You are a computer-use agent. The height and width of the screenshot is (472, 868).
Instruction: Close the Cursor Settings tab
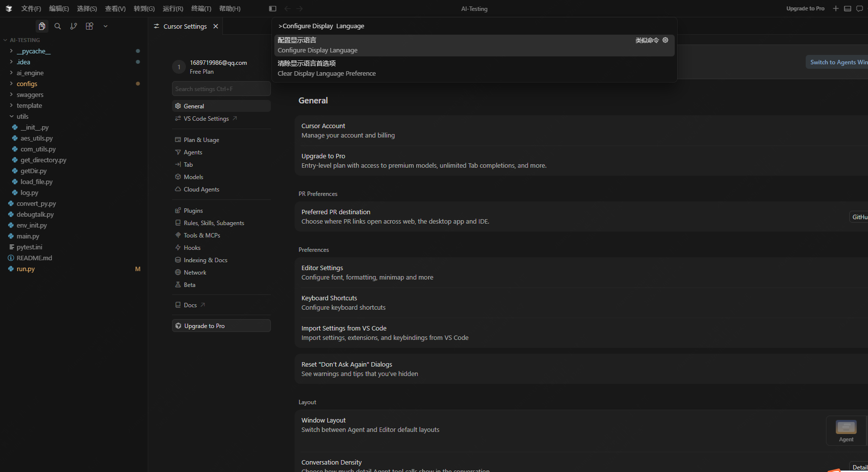coord(216,26)
